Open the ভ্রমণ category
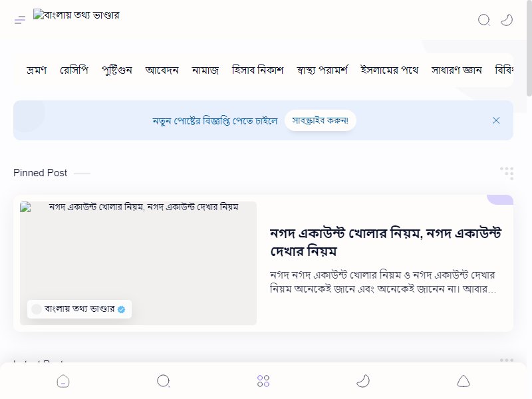Screen dimensions: 532x399 [37, 70]
